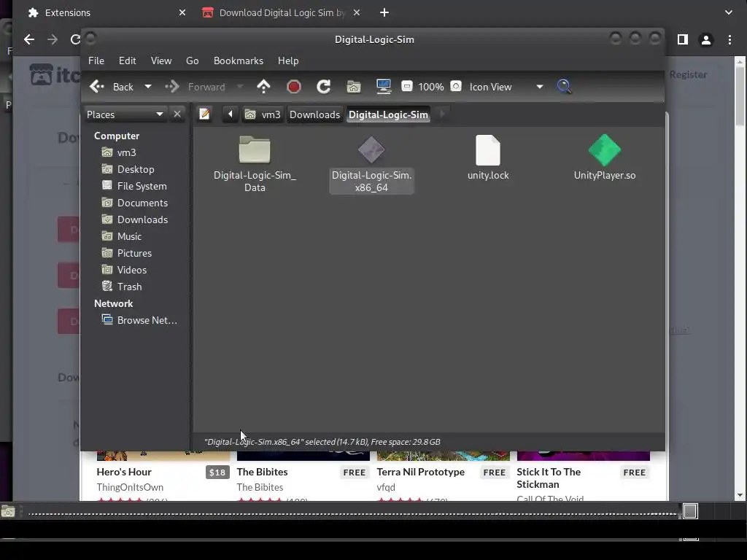Image resolution: width=747 pixels, height=560 pixels.
Task: Click the red Stop loading icon
Action: pyautogui.click(x=294, y=87)
